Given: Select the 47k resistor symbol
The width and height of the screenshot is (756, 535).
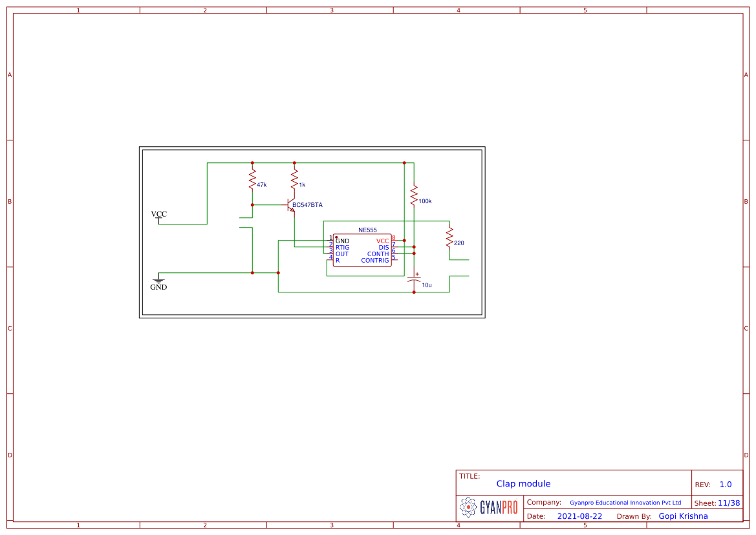Looking at the screenshot, I should 252,179.
